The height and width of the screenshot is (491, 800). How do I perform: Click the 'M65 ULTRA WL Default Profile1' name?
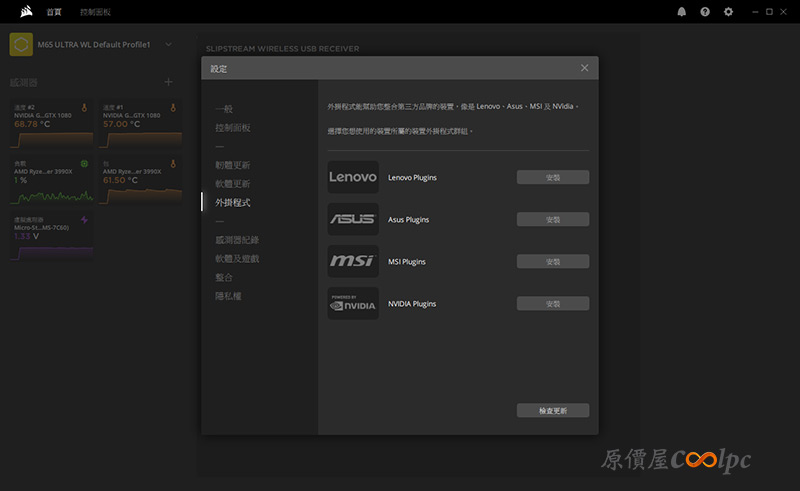(x=94, y=44)
